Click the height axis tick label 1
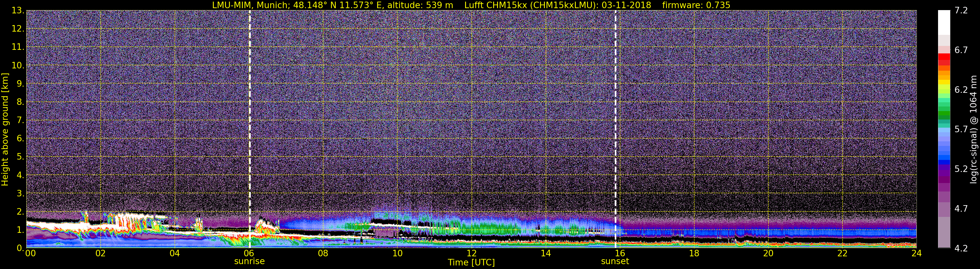The image size is (980, 269). pos(20,230)
